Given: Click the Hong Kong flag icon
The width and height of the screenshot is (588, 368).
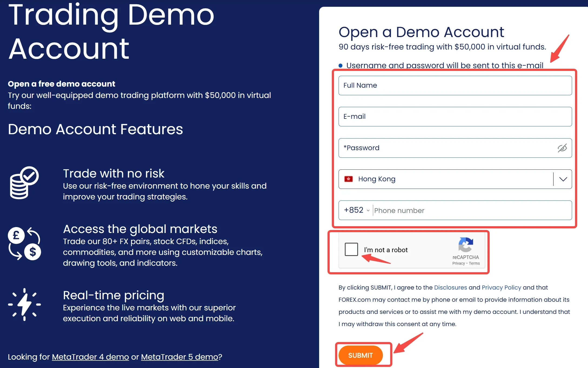Looking at the screenshot, I should 349,179.
